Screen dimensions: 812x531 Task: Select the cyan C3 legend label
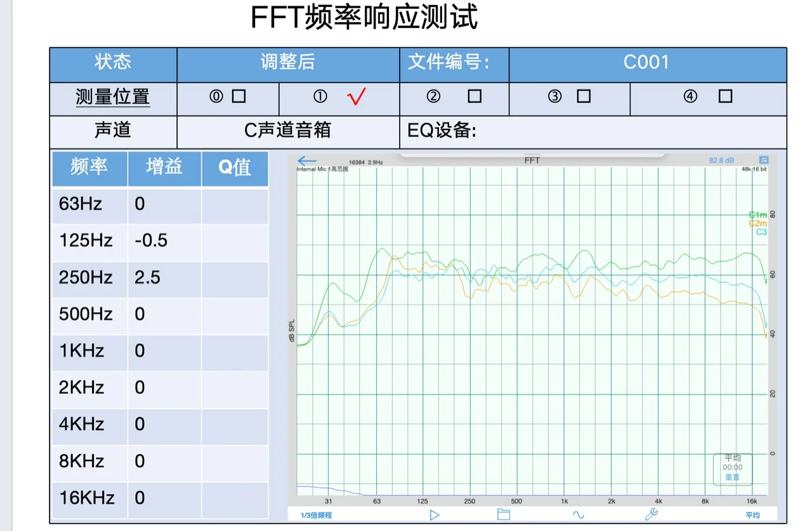click(761, 232)
